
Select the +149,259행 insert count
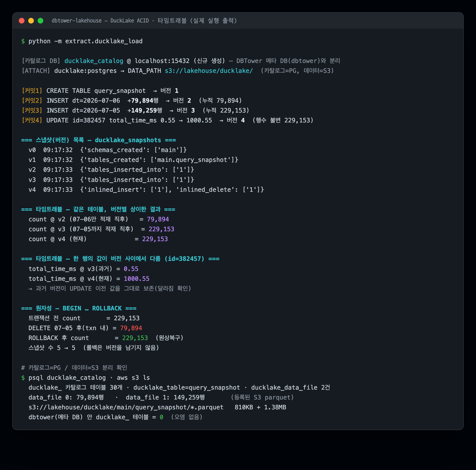(x=145, y=110)
